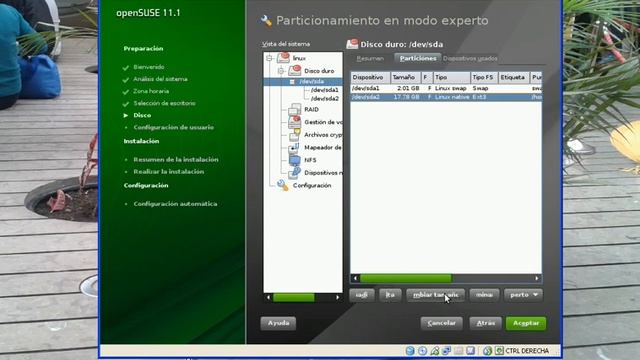Click the Configuración automática step
The height and width of the screenshot is (360, 640).
176,204
